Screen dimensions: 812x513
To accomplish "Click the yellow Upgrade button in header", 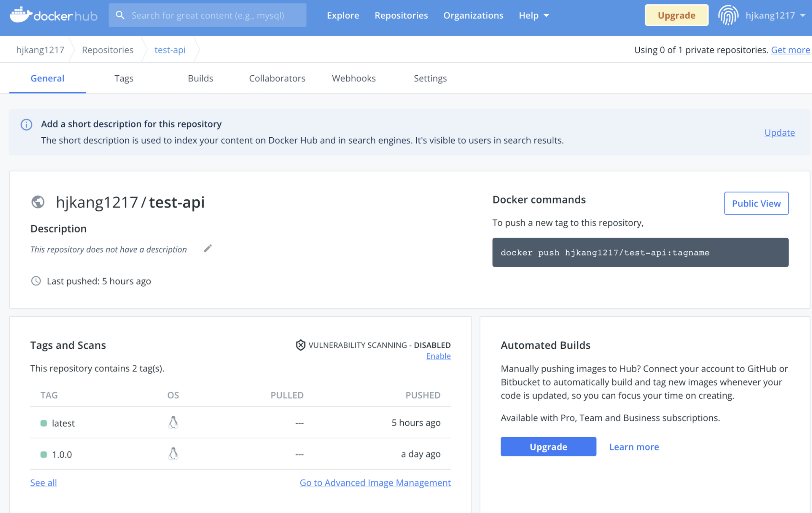I will pos(676,15).
